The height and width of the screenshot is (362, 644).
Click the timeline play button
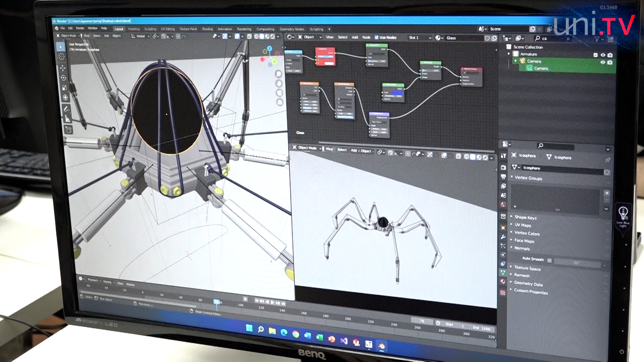pyautogui.click(x=272, y=302)
